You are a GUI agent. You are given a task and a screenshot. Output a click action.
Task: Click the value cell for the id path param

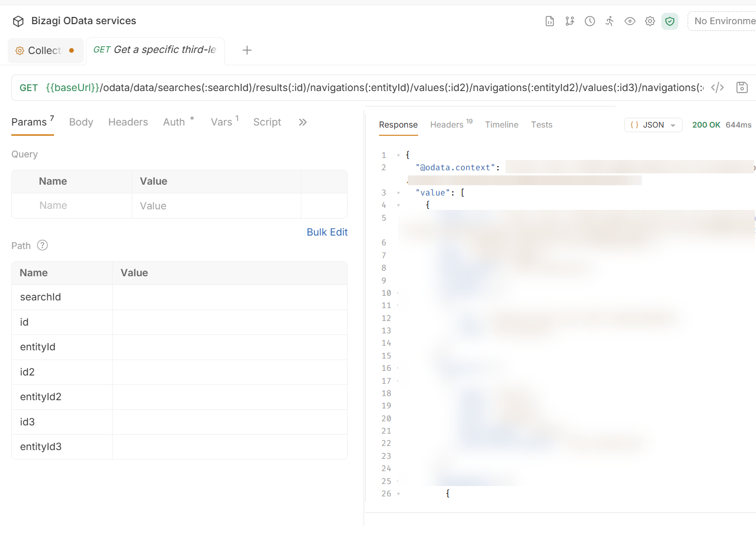[230, 323]
